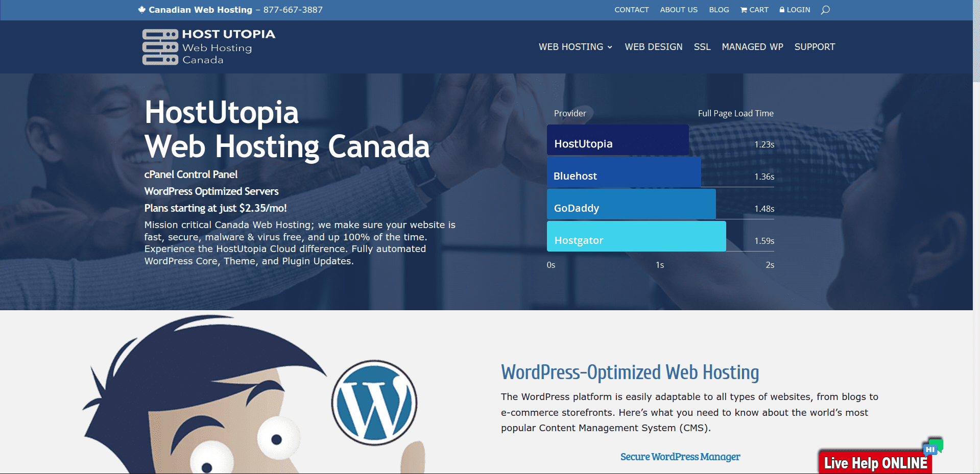Expand the Web Hosting dropdown menu

(576, 47)
